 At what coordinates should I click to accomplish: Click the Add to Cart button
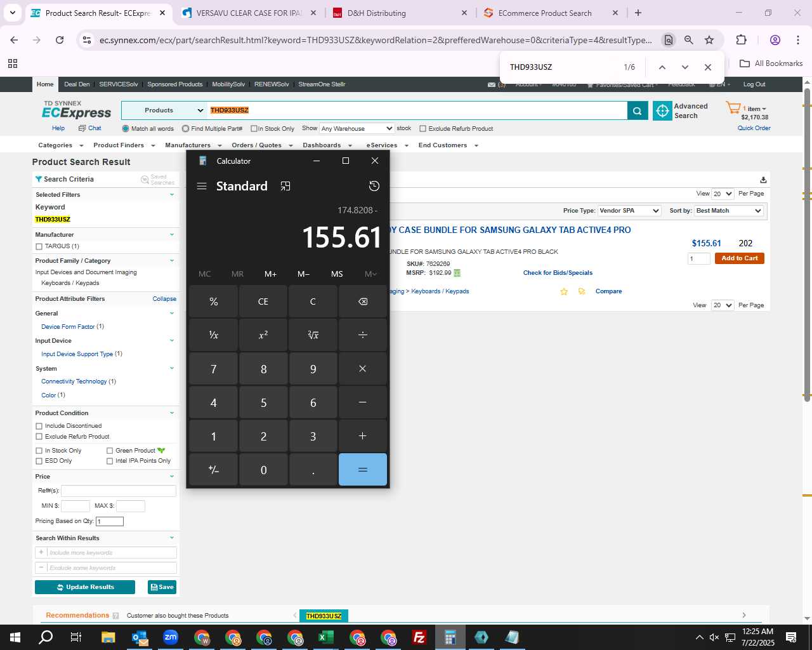point(740,258)
